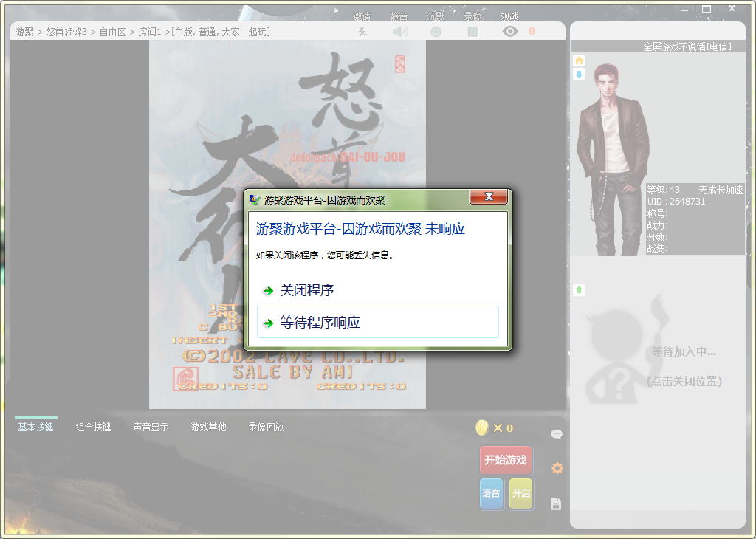
Task: Minimize the game platform window
Action: click(684, 9)
